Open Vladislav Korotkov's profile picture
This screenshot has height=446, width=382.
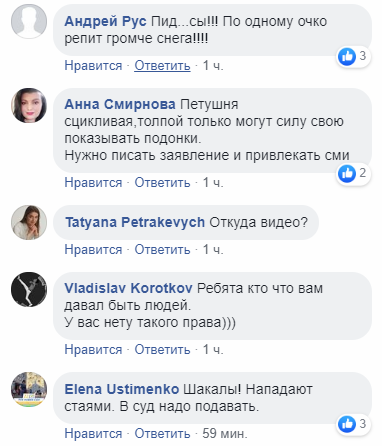coord(29,290)
